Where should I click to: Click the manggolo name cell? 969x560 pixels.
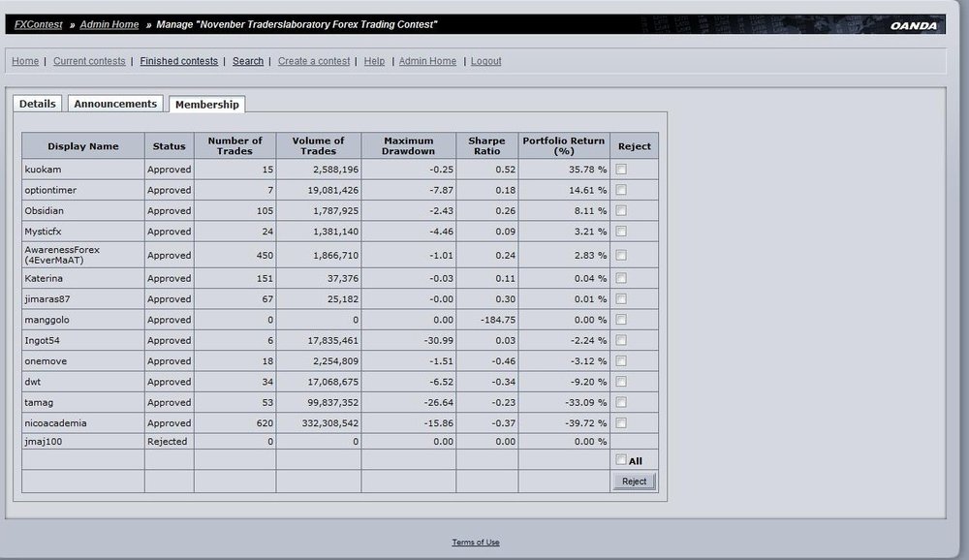pyautogui.click(x=82, y=320)
